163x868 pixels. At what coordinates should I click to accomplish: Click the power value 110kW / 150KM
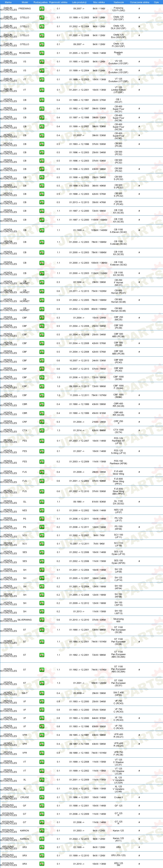pyautogui.click(x=99, y=220)
